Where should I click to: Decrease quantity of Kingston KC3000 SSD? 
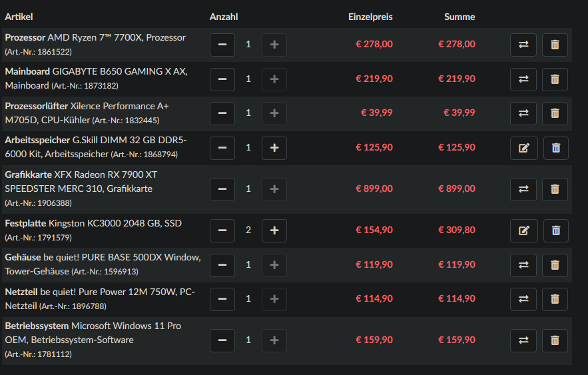(x=222, y=230)
